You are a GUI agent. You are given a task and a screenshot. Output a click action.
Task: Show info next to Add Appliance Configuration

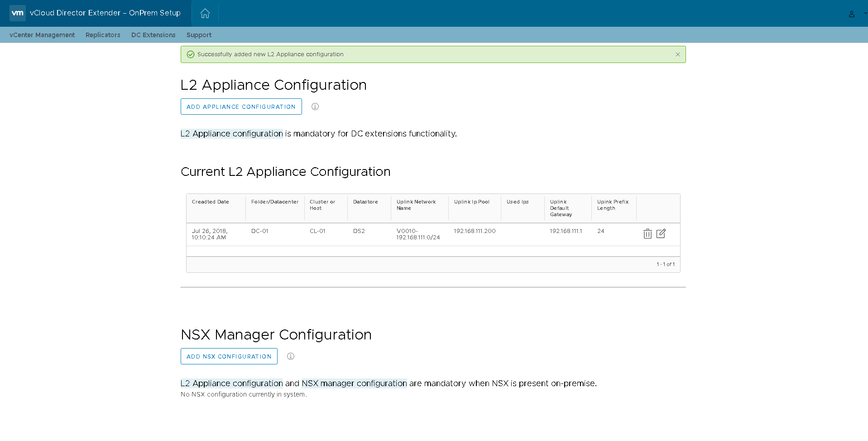pos(315,107)
